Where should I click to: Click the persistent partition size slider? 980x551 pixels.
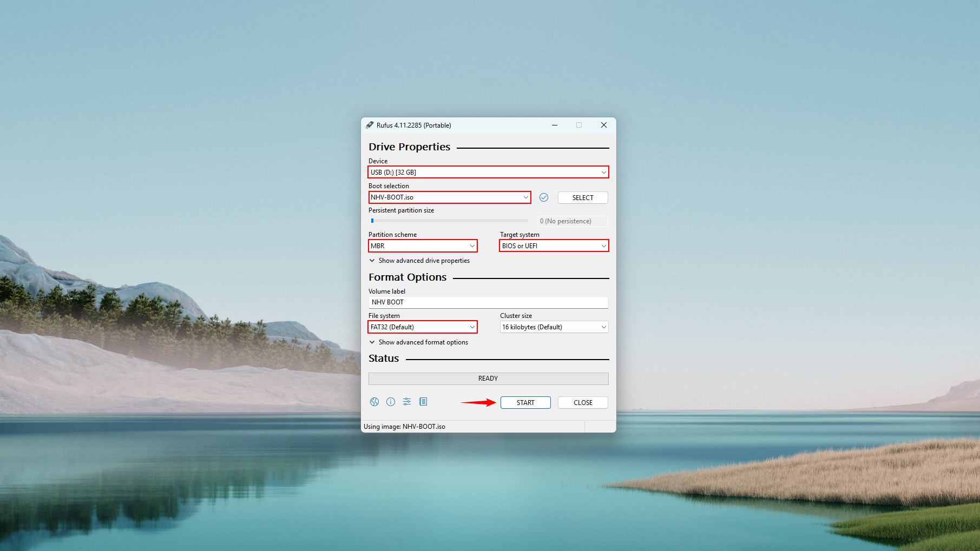pyautogui.click(x=449, y=221)
